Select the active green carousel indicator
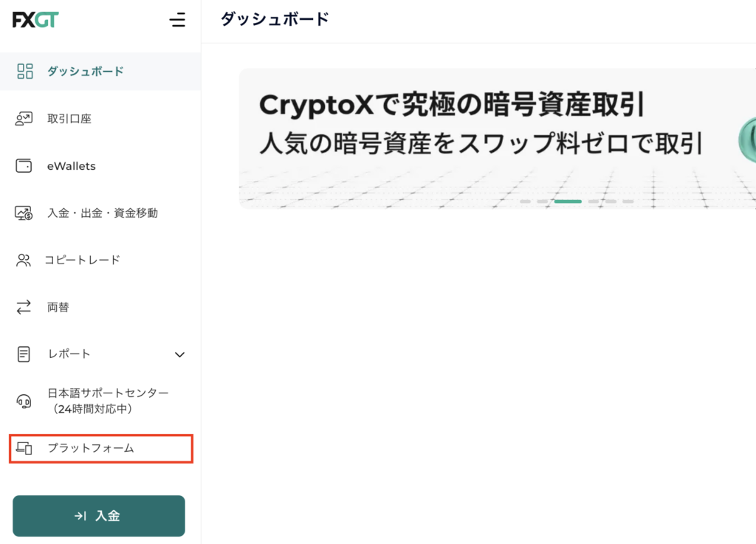The height and width of the screenshot is (544, 756). pos(568,202)
